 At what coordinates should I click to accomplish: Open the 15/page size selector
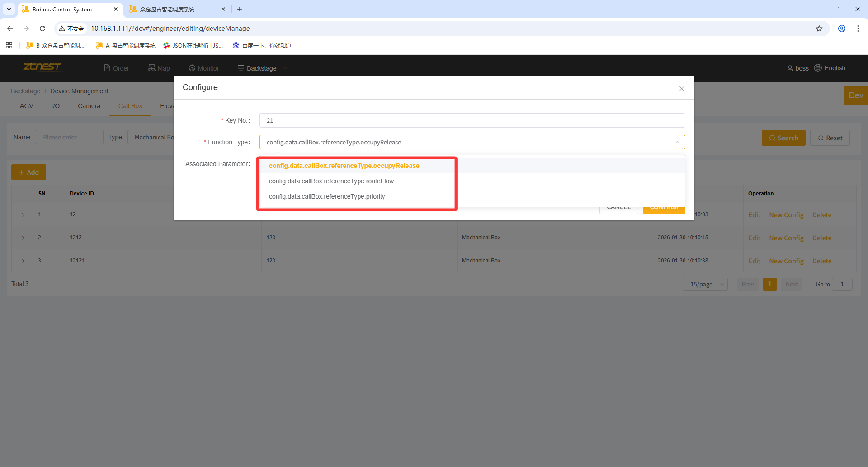705,284
